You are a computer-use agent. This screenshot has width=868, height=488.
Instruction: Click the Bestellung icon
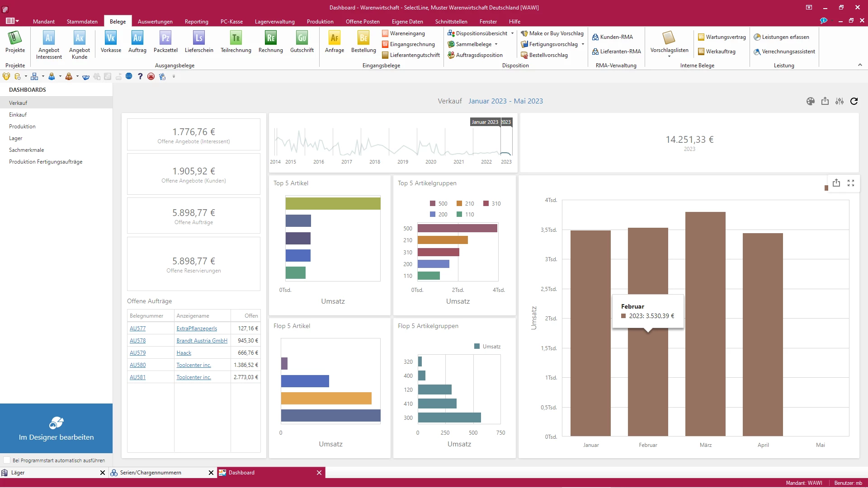(x=363, y=42)
